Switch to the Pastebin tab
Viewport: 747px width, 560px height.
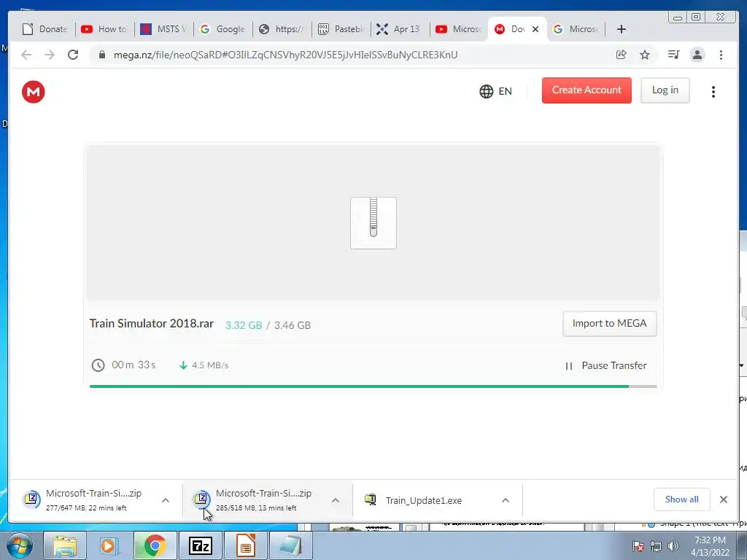[x=341, y=29]
